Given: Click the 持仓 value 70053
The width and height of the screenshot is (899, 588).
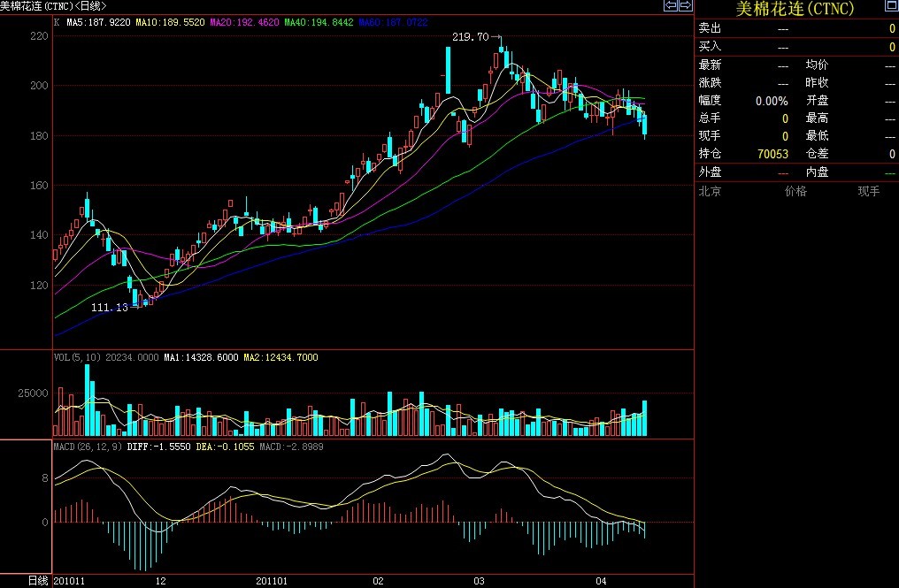Looking at the screenshot, I should pos(771,154).
